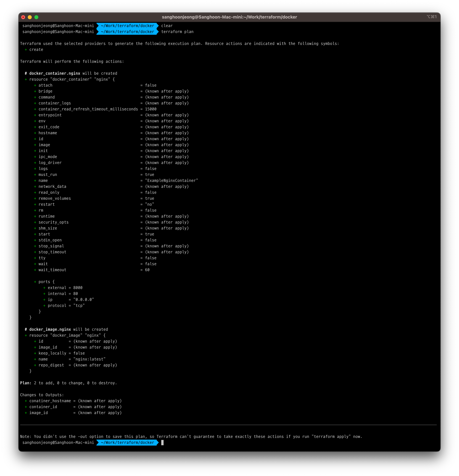The image size is (459, 476).
Task: Click the green plus before 'ports {'
Action: tap(35, 282)
